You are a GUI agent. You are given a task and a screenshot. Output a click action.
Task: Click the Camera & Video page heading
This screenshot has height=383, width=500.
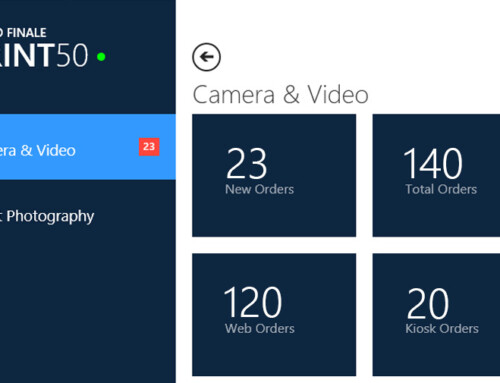coord(280,95)
